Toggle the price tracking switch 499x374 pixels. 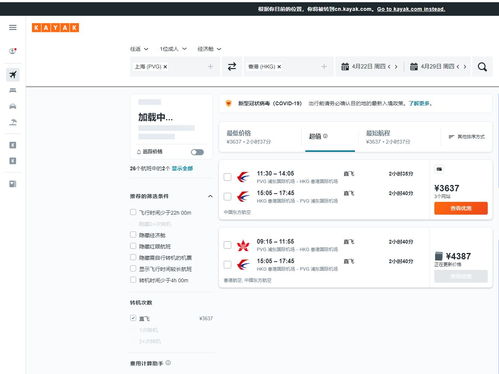(x=197, y=152)
